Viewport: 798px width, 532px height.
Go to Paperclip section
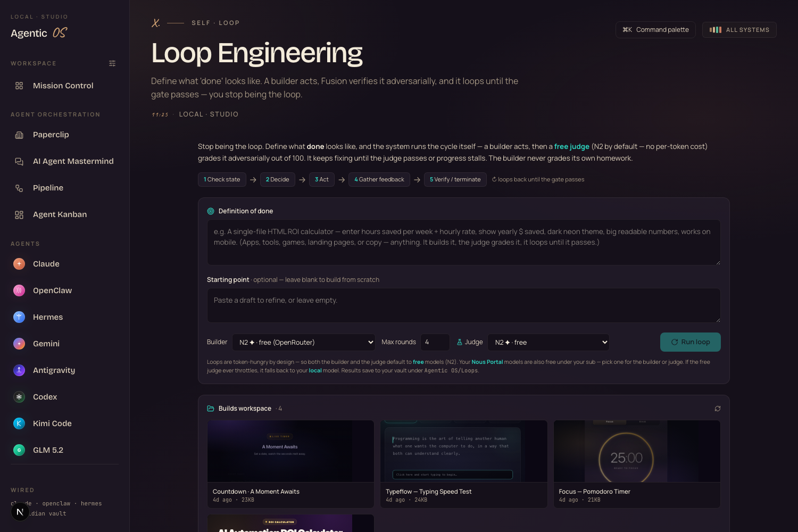[x=64, y=135]
